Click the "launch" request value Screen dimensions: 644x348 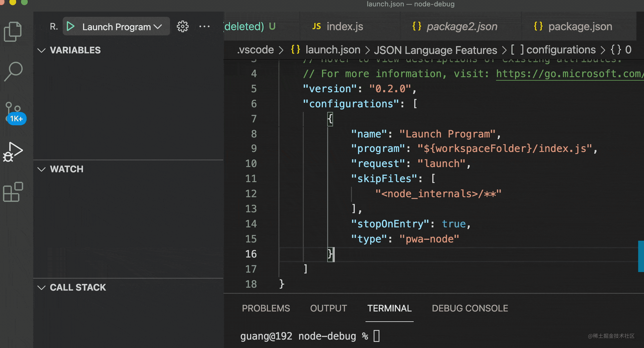pos(442,164)
